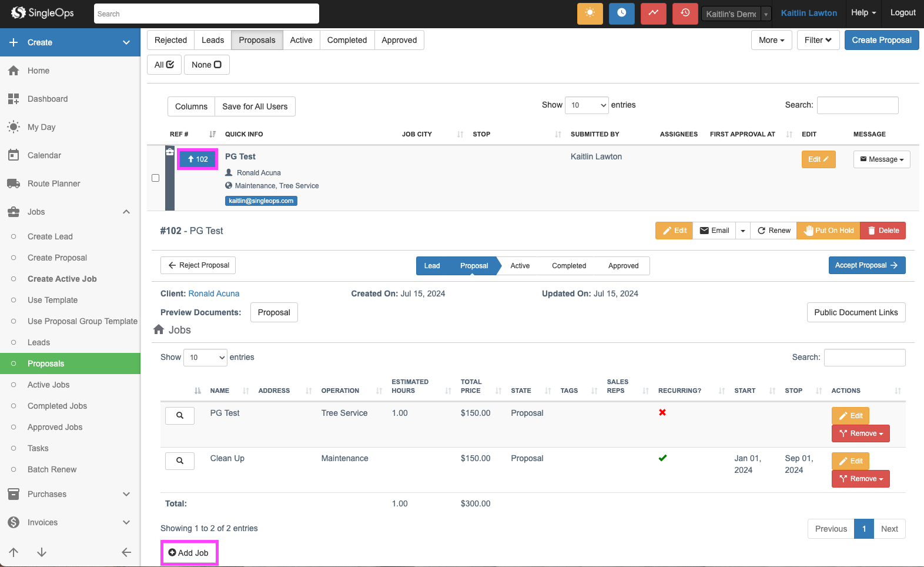The height and width of the screenshot is (567, 924).
Task: Select the Active stage in progress bar
Action: [x=520, y=266]
